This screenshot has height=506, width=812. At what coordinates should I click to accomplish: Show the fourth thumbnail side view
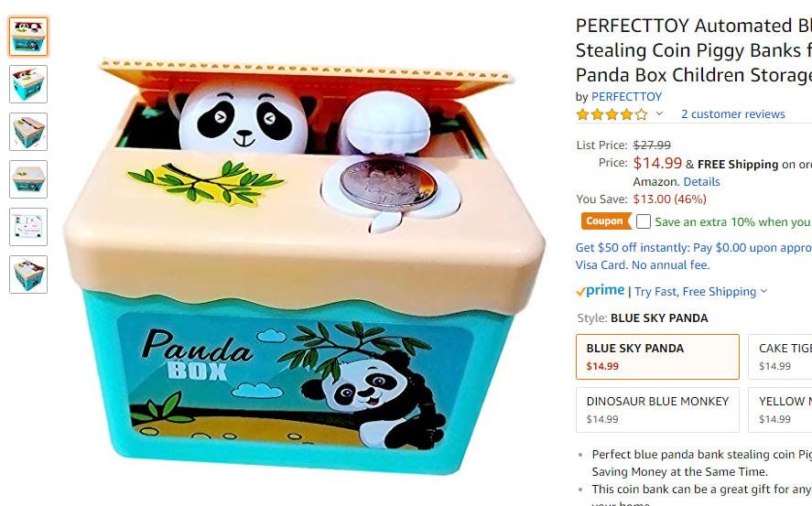(28, 179)
